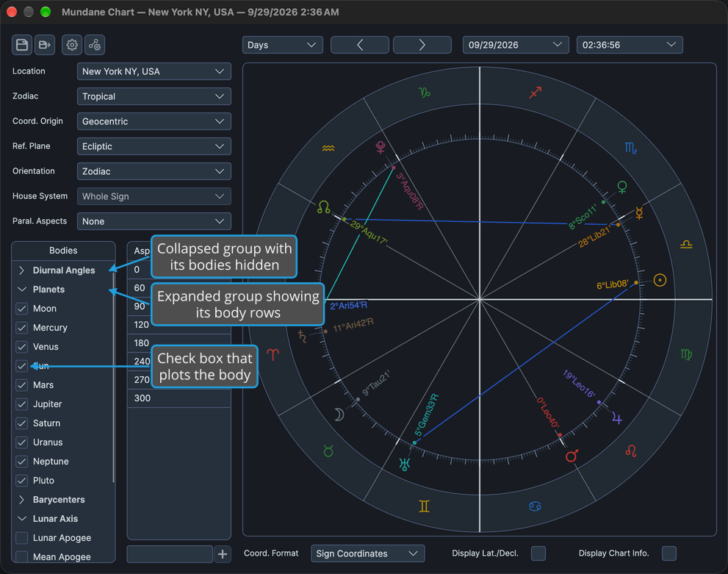Open the settings gear icon
Image resolution: width=728 pixels, height=574 pixels.
tap(72, 45)
